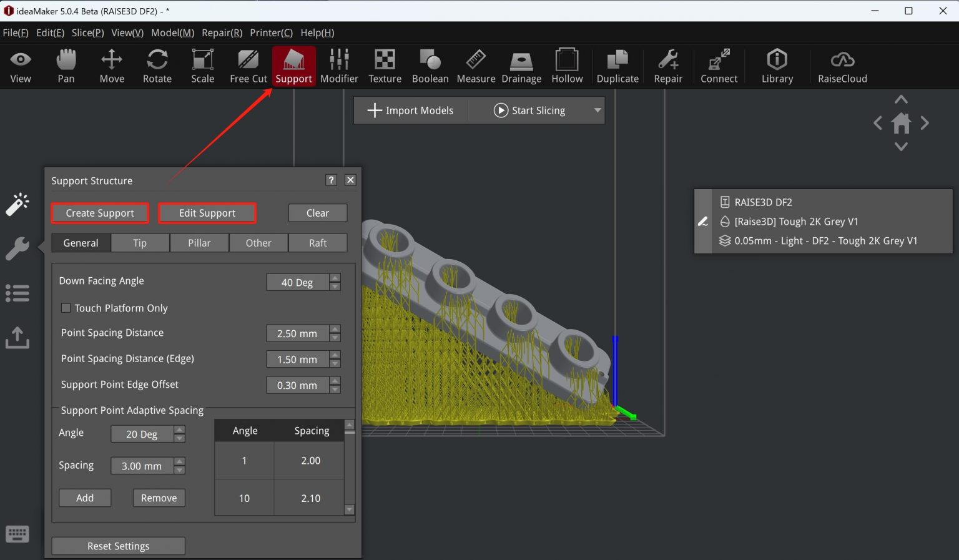Open the Printer menu
The image size is (959, 560).
click(x=271, y=32)
